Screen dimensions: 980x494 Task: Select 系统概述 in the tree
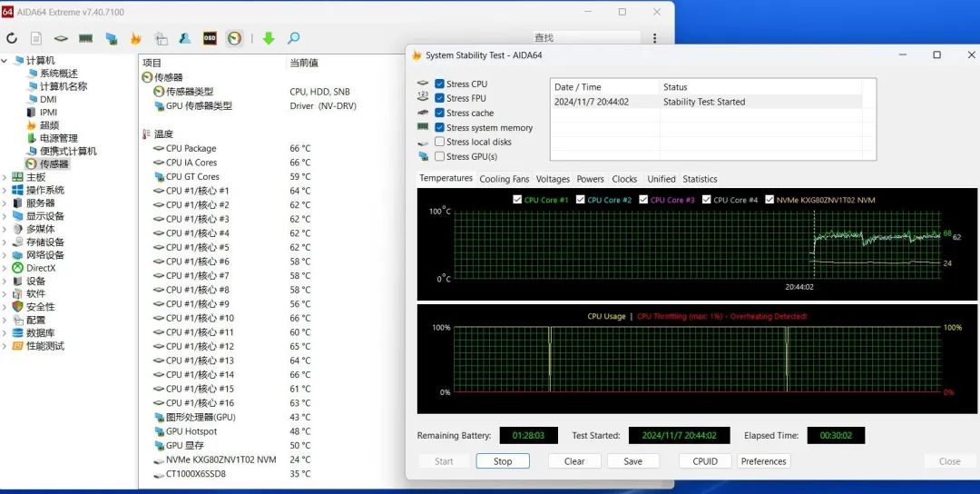pyautogui.click(x=59, y=74)
